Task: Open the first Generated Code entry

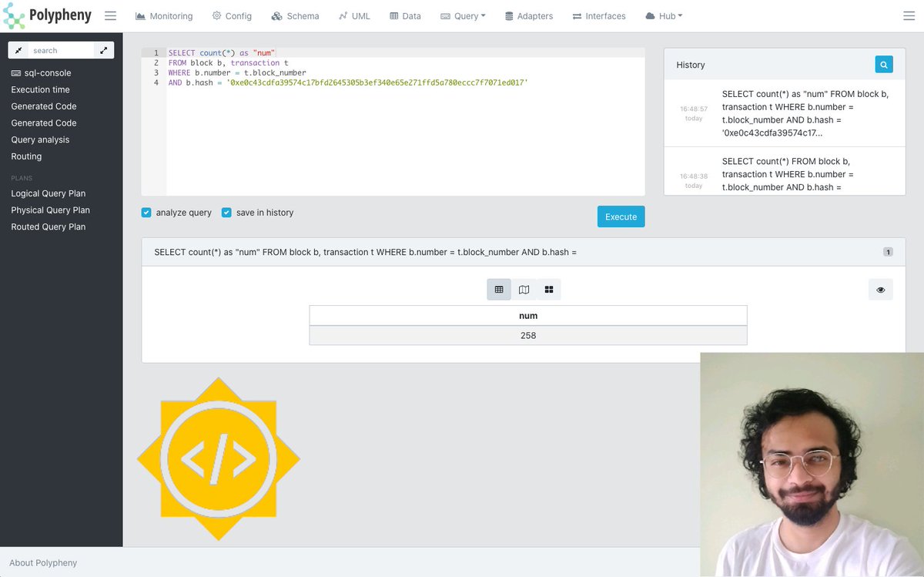Action: pos(44,106)
